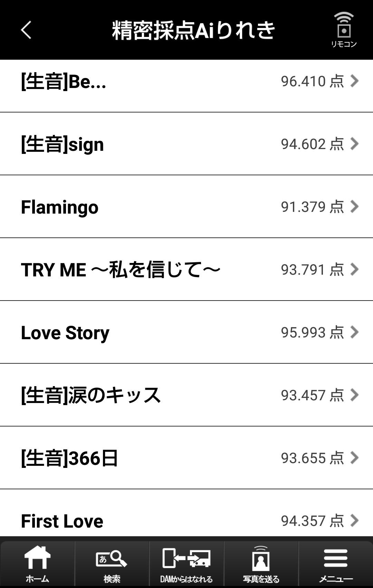Expand chevron next to 95.993 点 score
Viewport: 373px width, 588px height.
354,332
